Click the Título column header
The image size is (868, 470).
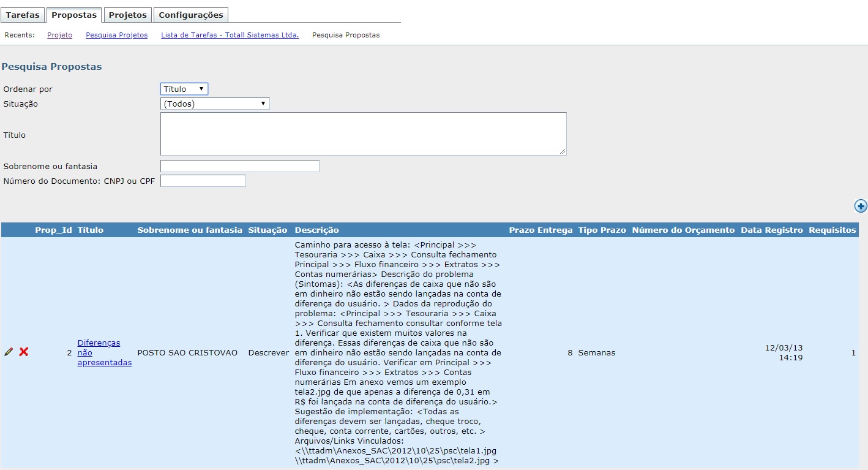coord(91,230)
